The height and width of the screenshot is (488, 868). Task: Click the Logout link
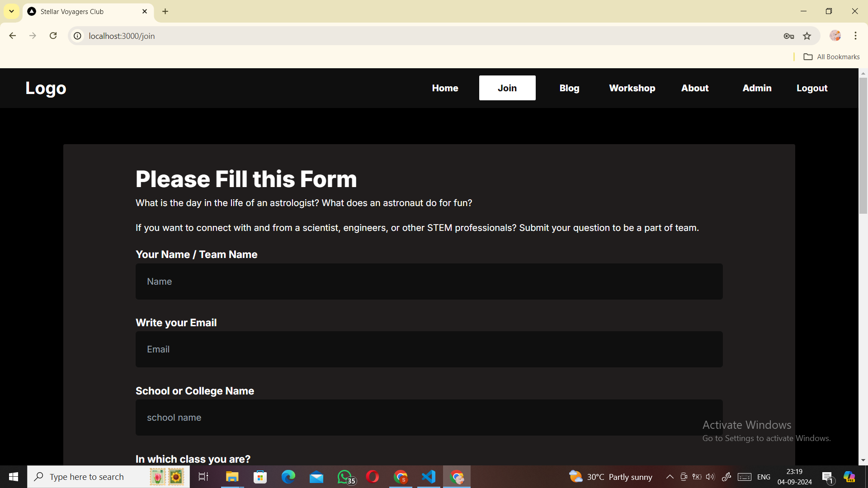pos(812,88)
